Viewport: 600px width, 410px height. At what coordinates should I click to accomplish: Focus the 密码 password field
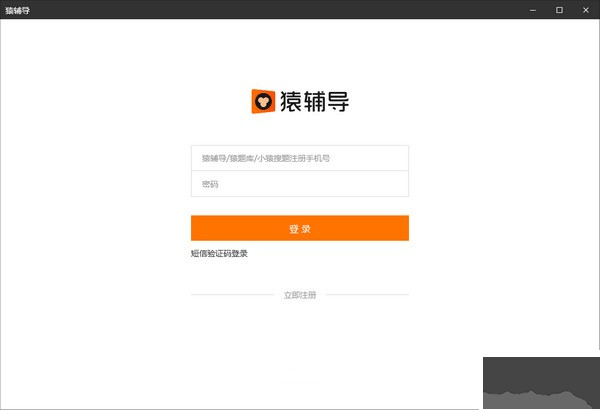tap(300, 184)
